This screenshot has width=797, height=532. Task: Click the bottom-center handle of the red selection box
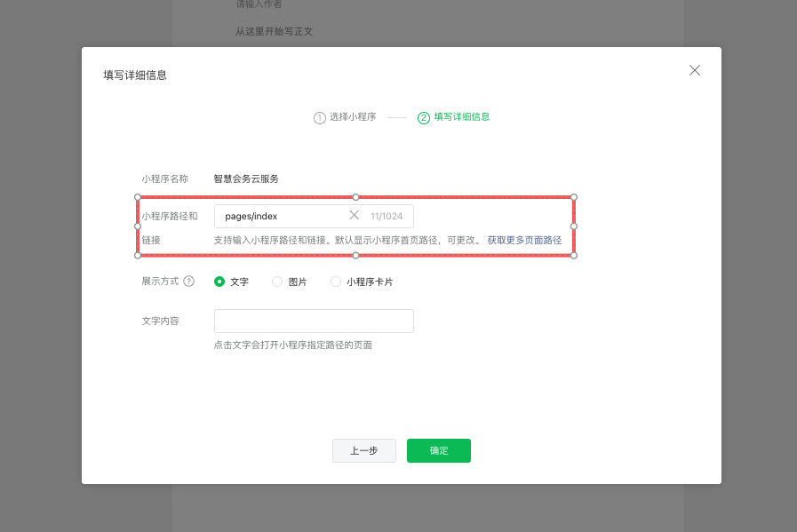(x=355, y=256)
